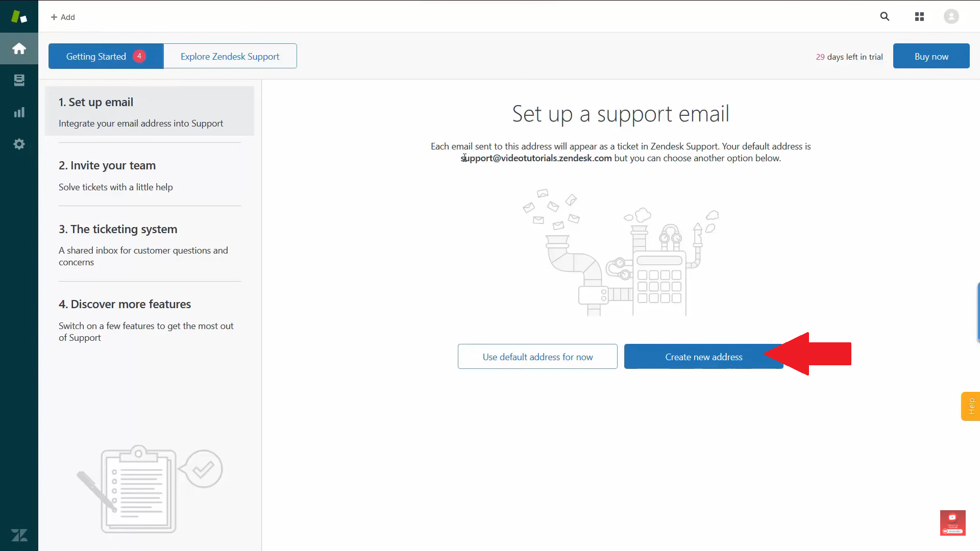
Task: Open the Zendesk products grid icon
Action: tap(919, 17)
